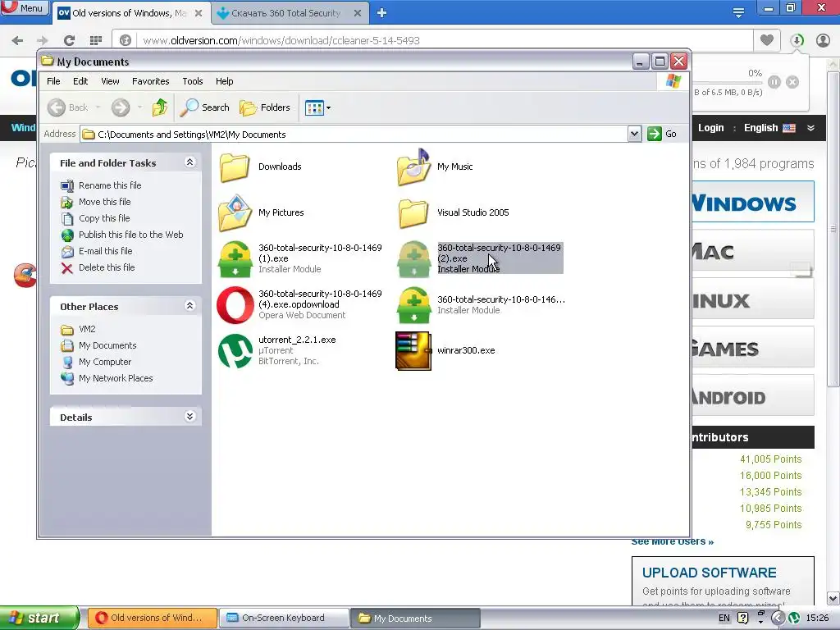Open the Opera profile icon
Viewport: 840px width, 630px height.
pyautogui.click(x=823, y=40)
